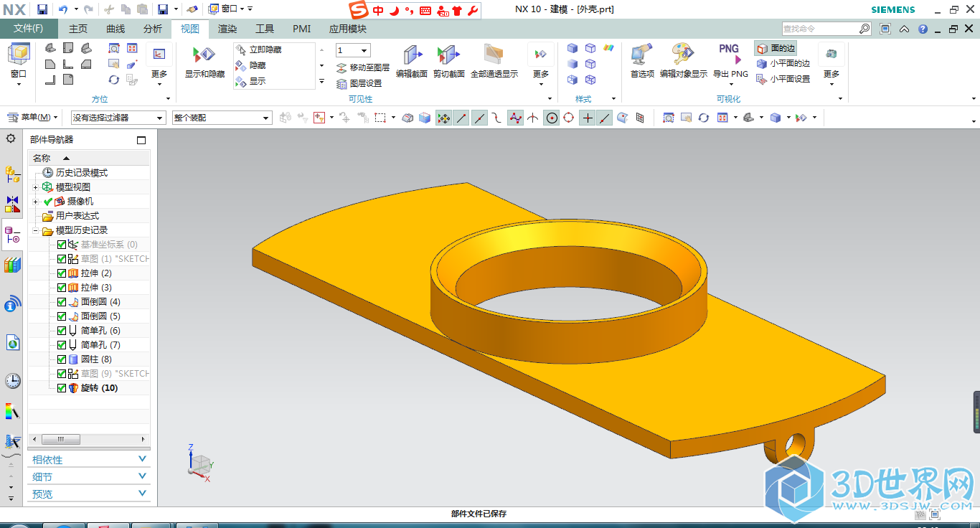The width and height of the screenshot is (980, 528).
Task: Select 用户表达式 in navigator tree
Action: (77, 216)
